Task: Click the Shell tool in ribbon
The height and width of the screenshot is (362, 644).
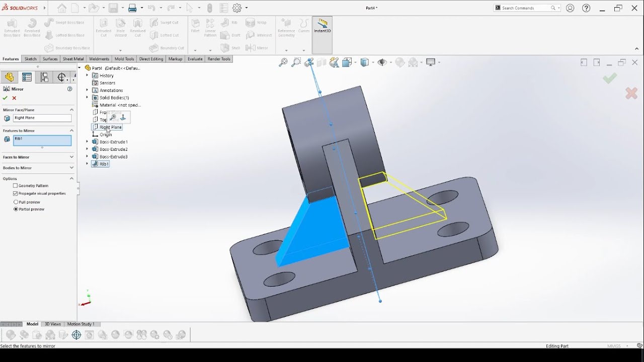Action: pos(230,48)
